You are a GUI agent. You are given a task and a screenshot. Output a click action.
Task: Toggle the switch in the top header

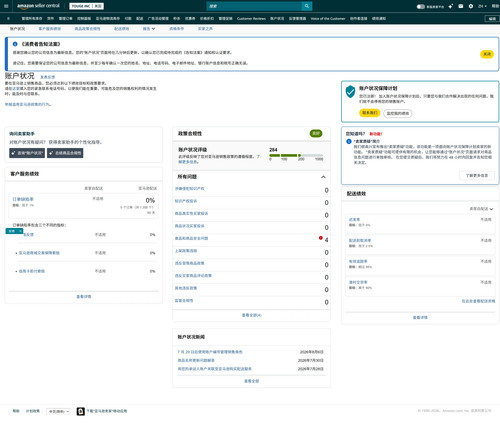tap(421, 6)
